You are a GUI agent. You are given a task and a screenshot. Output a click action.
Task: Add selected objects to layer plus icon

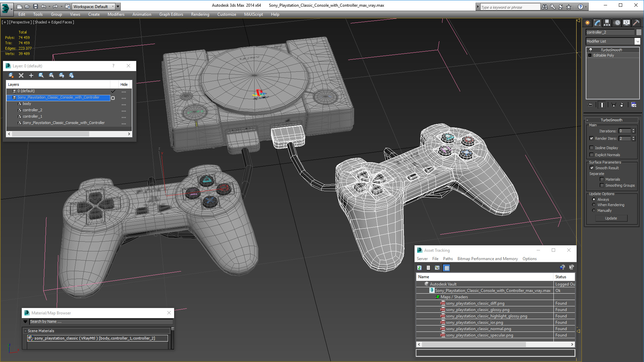[31, 75]
